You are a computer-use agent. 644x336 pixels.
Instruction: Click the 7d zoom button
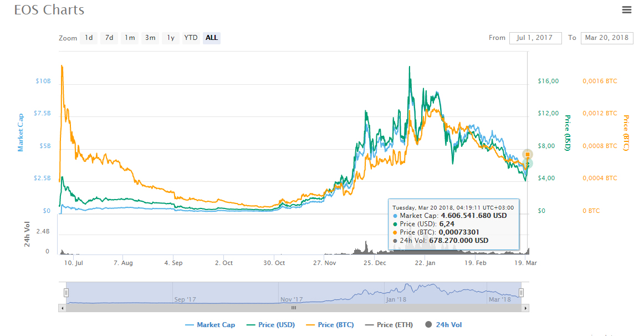[109, 38]
